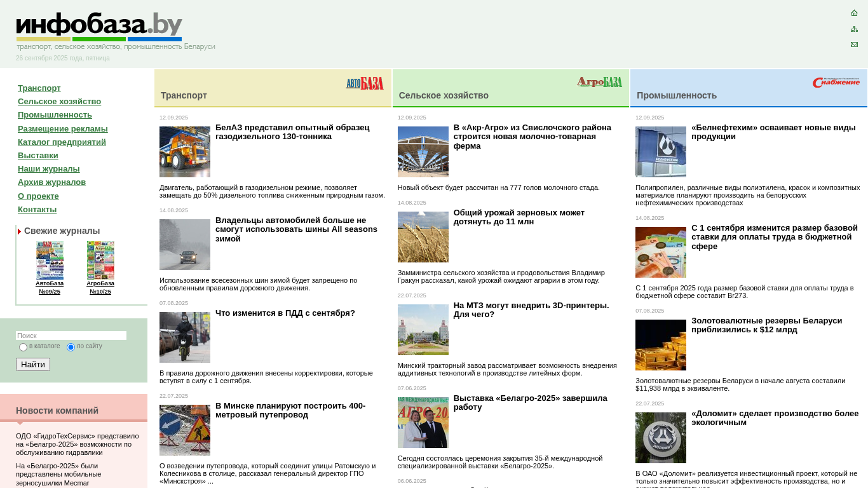Screen dimensions: 868x488
Task: Open Minsk 400-metre overpass headline
Action: [x=290, y=410]
